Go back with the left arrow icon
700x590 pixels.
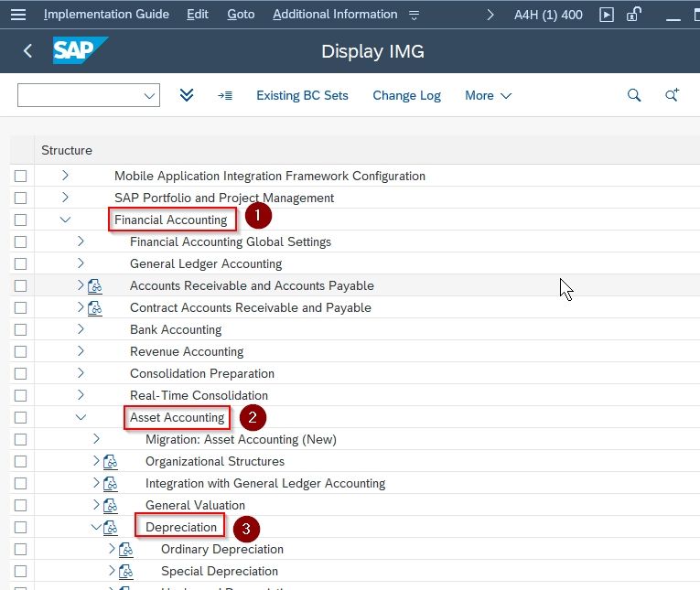[27, 51]
